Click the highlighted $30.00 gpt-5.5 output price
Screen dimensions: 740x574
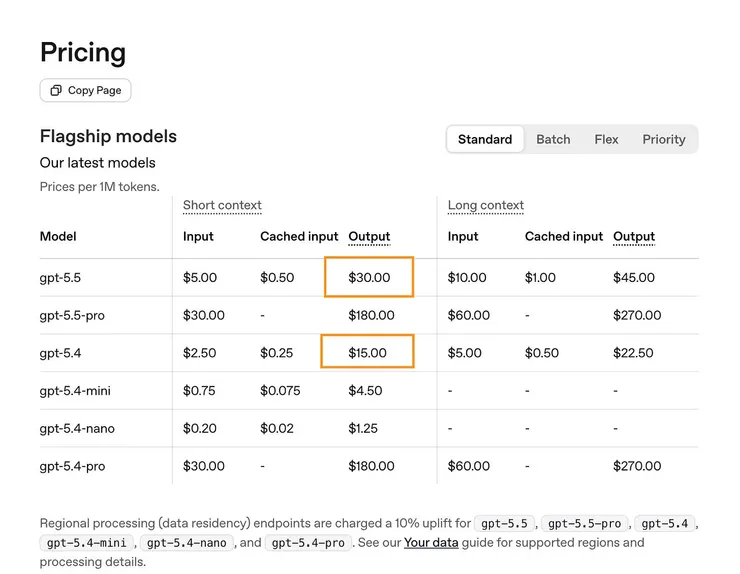coord(369,277)
